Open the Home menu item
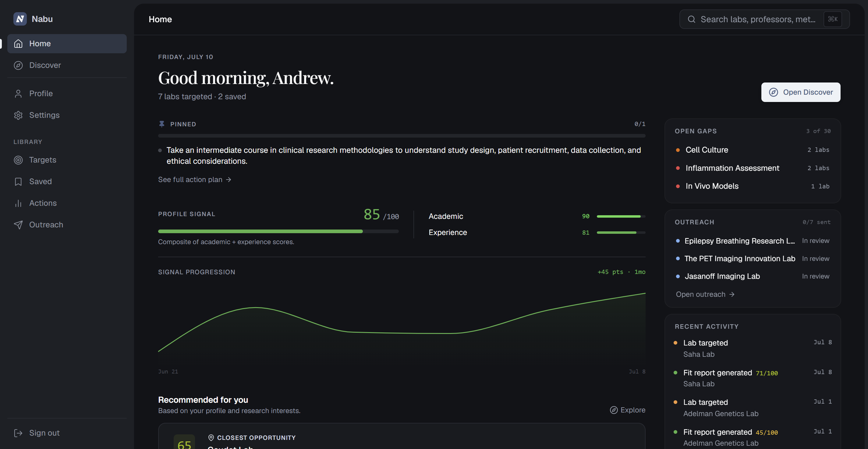 [67, 44]
